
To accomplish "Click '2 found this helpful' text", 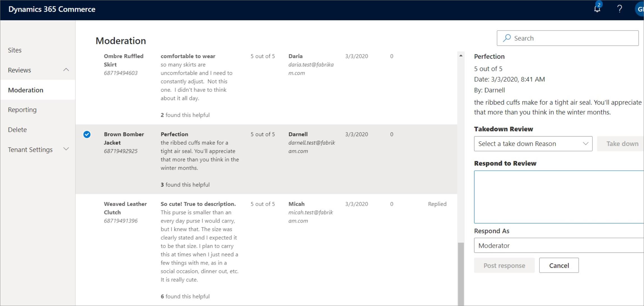I will click(x=185, y=115).
